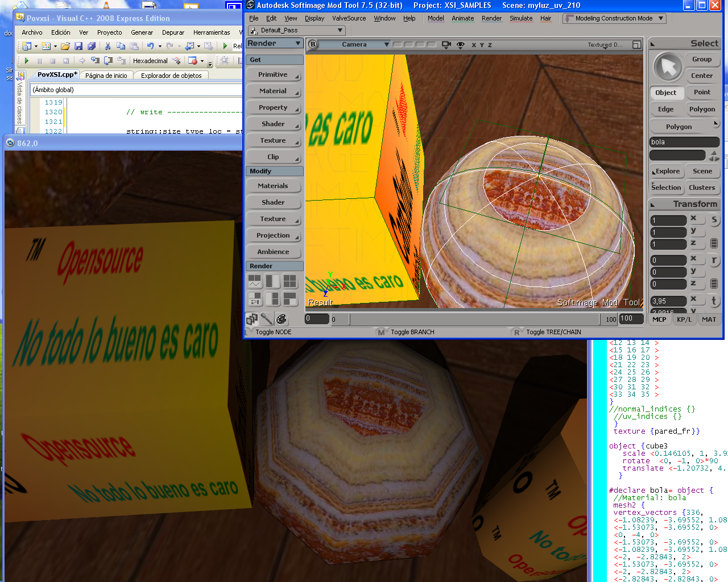
Task: Click the large Select arrow tool in Softimage
Action: [668, 68]
